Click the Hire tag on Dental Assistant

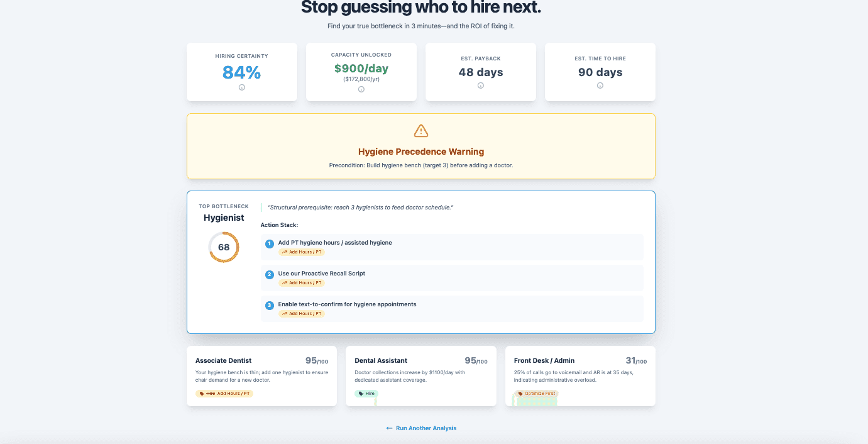(x=366, y=394)
